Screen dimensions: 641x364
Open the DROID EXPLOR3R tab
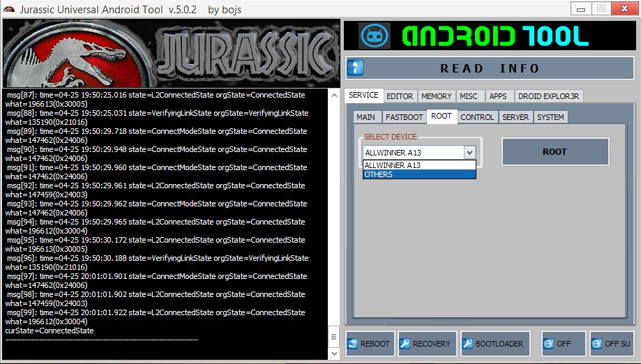[x=549, y=96]
